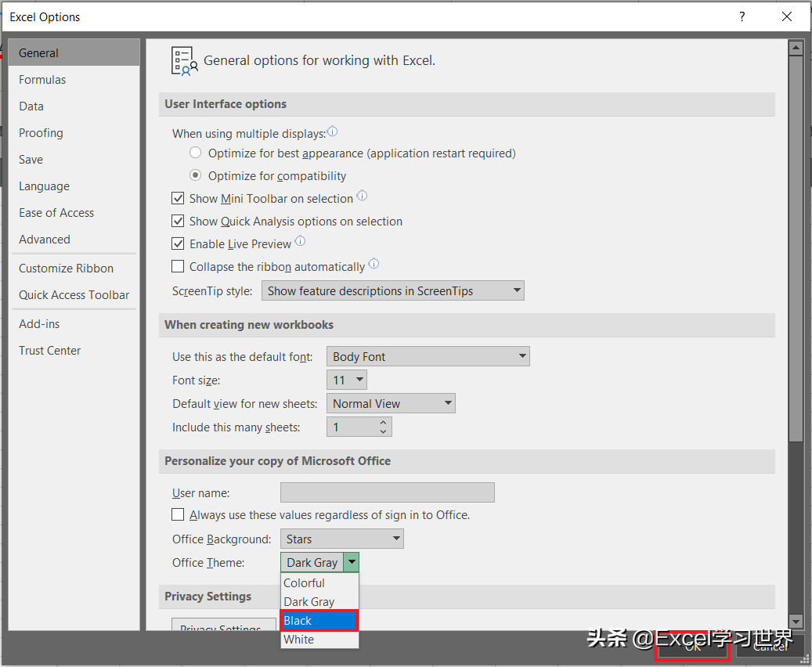812x667 pixels.
Task: Open the Data options category
Action: [x=74, y=106]
